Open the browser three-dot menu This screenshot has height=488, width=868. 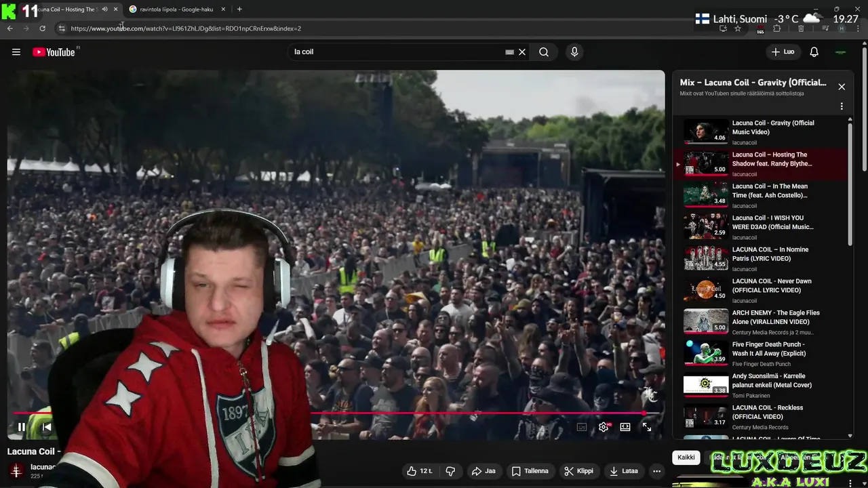point(859,28)
